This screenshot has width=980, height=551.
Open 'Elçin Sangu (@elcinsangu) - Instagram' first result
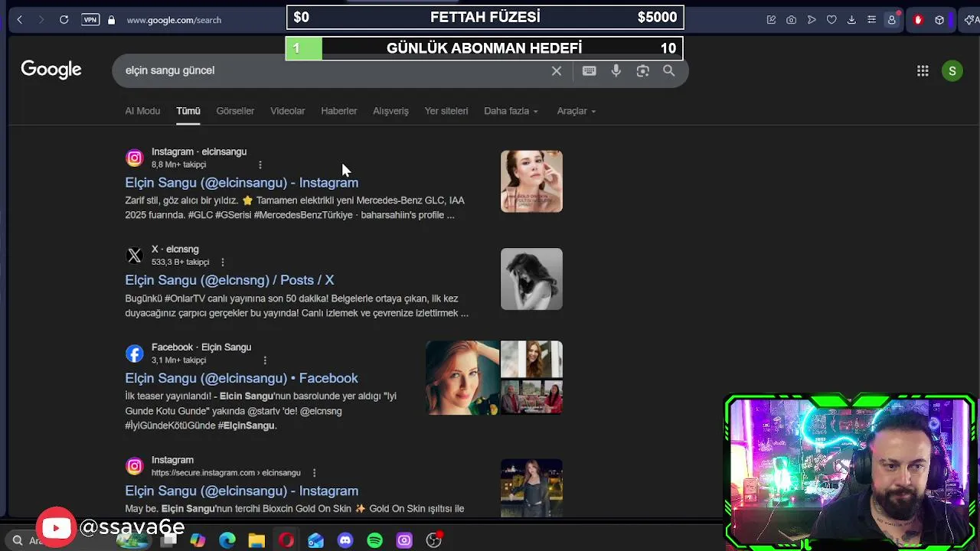241,182
